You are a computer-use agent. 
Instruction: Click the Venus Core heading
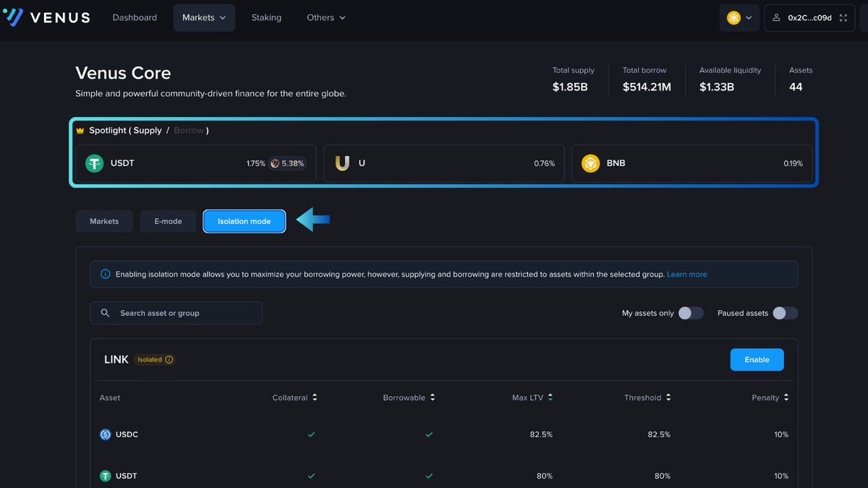[x=123, y=73]
